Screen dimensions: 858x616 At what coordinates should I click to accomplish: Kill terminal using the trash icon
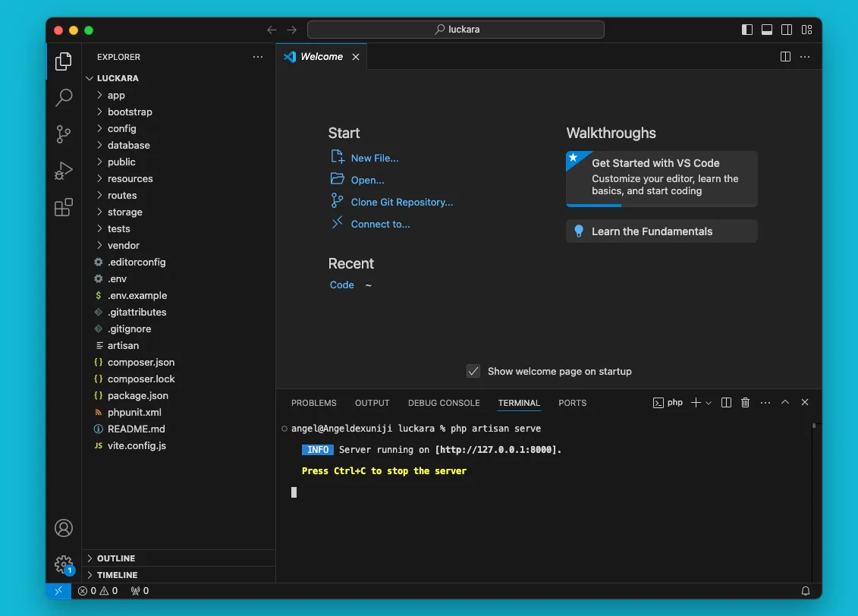(x=745, y=403)
